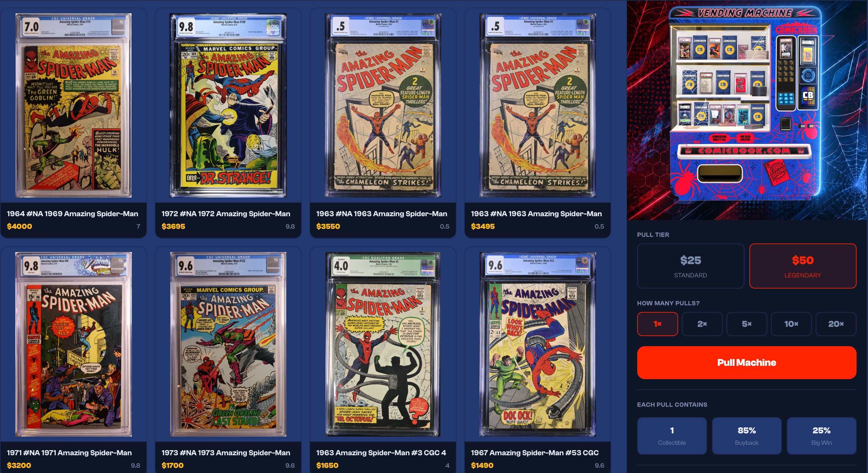
Task: Click the $1650 price label
Action: tap(327, 465)
